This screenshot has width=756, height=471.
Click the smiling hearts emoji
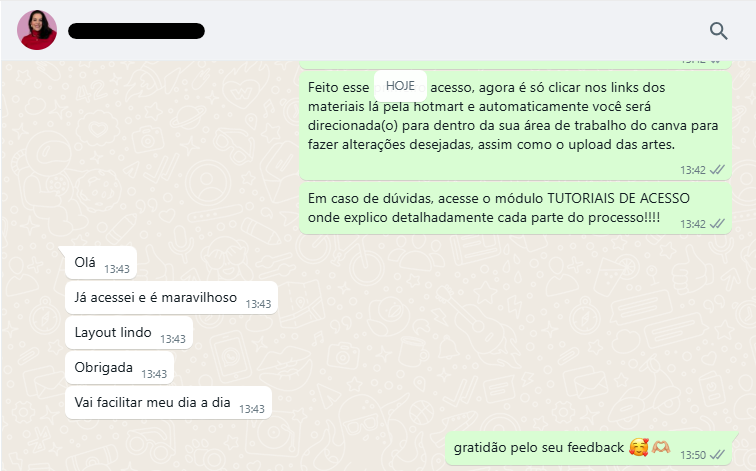[638, 447]
